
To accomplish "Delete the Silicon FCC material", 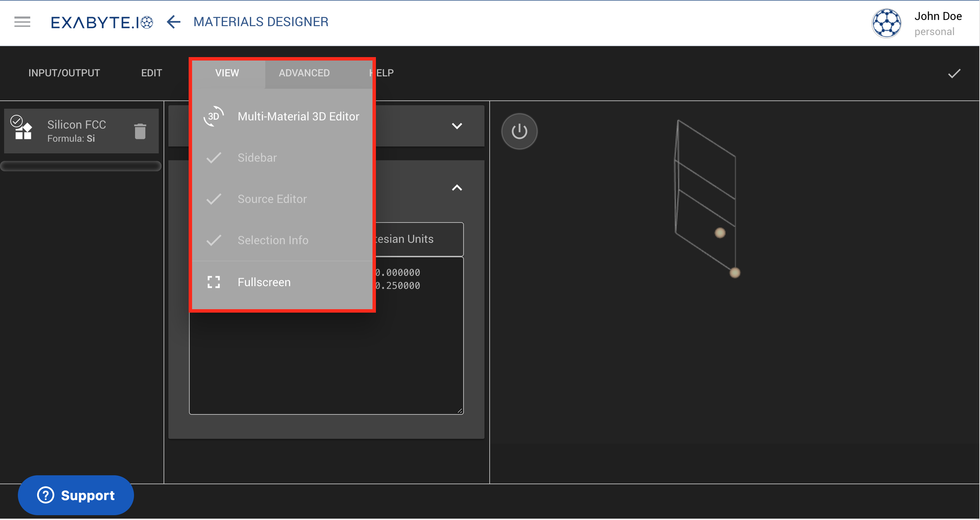I will [x=140, y=131].
